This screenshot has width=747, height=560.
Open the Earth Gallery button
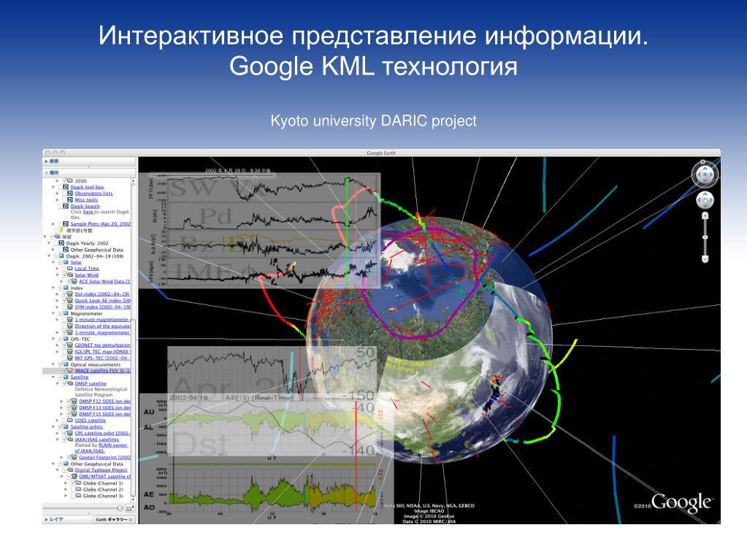(x=113, y=520)
